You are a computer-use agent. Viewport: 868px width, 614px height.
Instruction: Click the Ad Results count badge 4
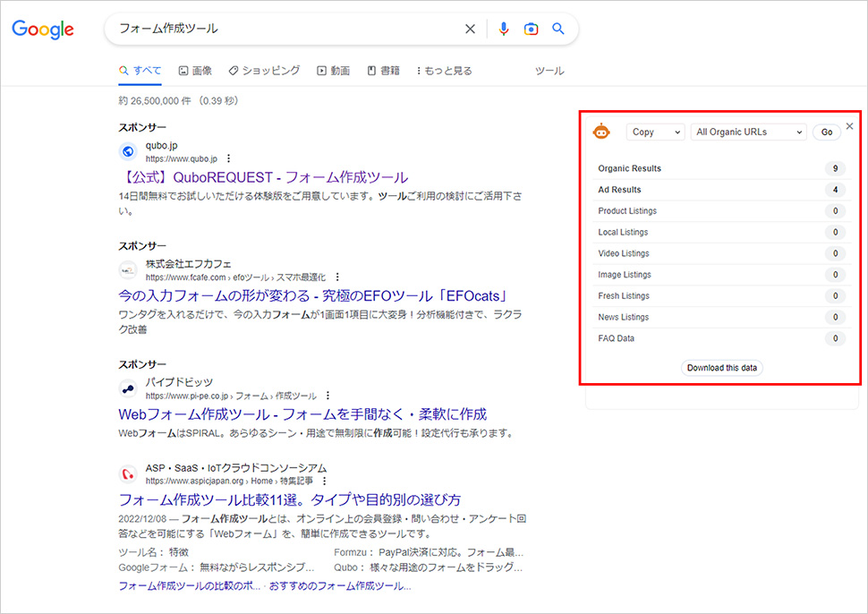pos(836,190)
